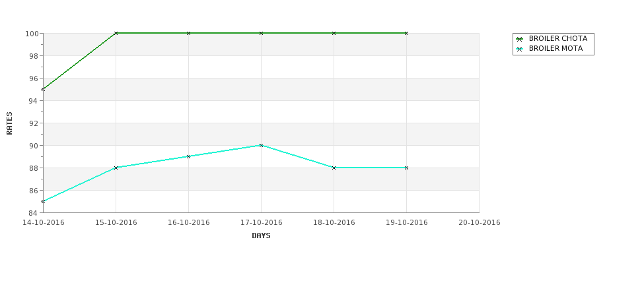This screenshot has height=283, width=644.
Task: Click the DAYS axis title
Action: [261, 236]
